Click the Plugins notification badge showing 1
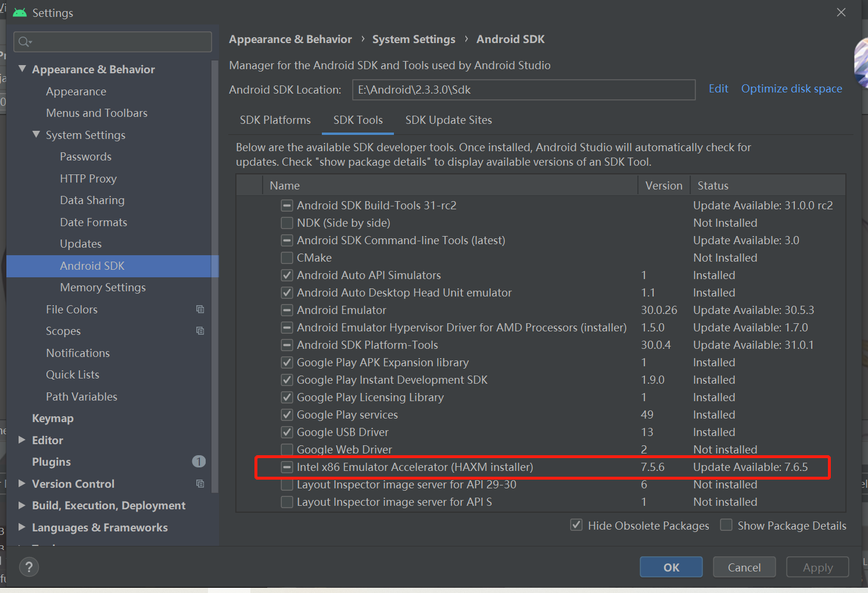The image size is (868, 593). 199,461
